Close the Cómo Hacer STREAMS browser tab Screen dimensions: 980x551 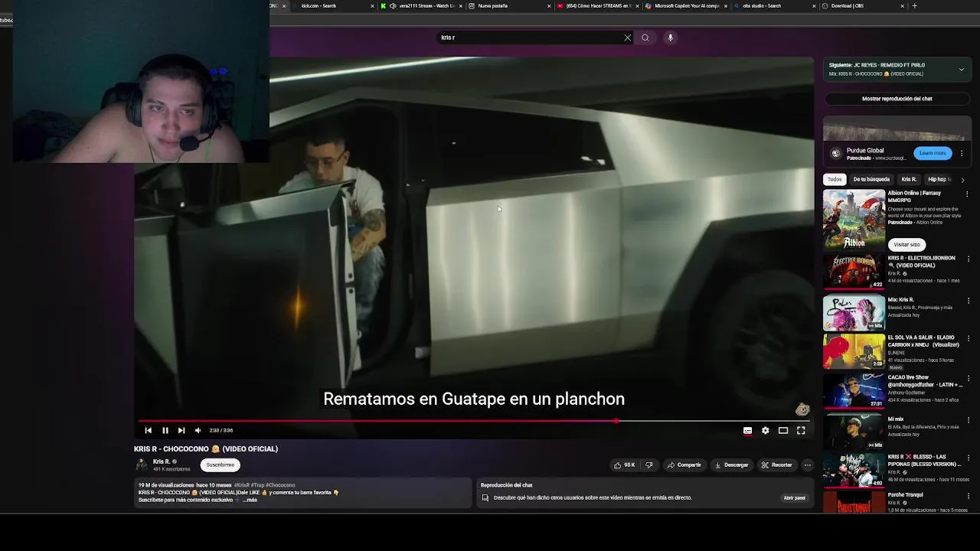click(x=637, y=6)
